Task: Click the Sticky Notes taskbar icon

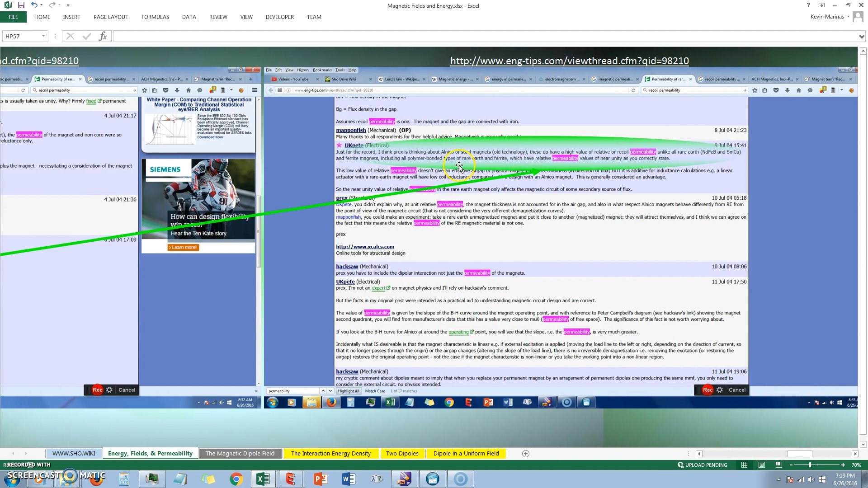Action: click(x=208, y=479)
